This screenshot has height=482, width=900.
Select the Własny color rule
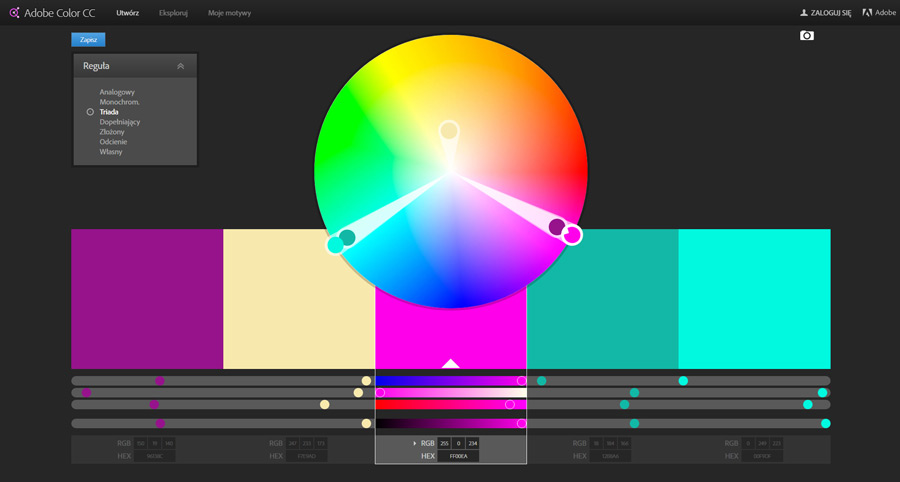tap(111, 152)
